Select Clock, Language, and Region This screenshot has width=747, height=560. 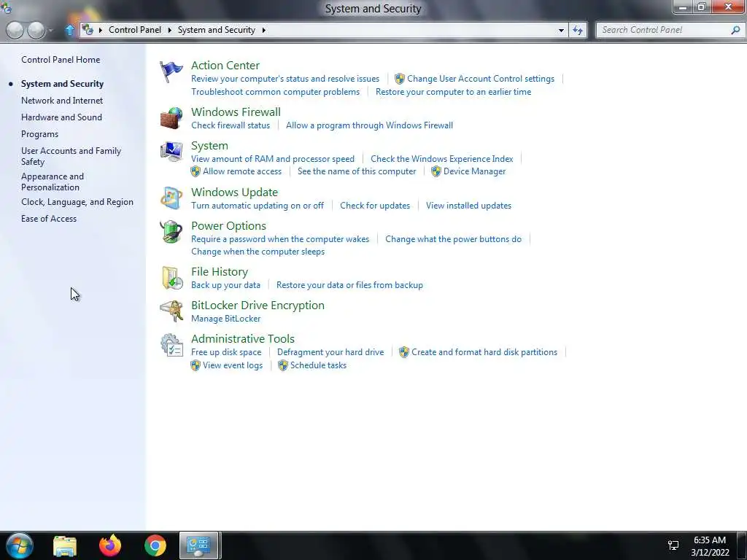[77, 202]
